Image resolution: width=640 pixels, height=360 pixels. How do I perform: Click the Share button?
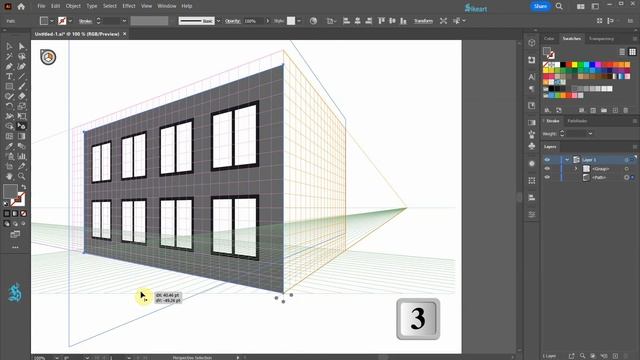[x=540, y=6]
